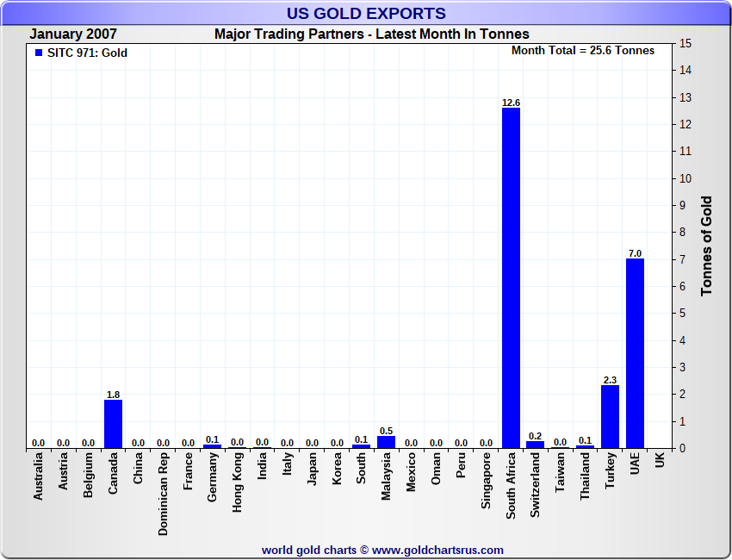Click the 5 tick on the y-axis
Image resolution: width=732 pixels, height=560 pixels.
(x=683, y=314)
